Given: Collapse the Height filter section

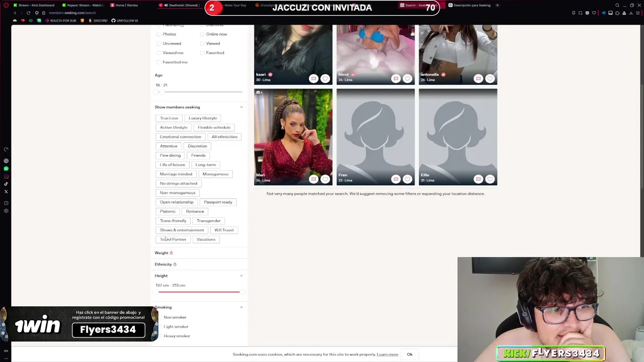Looking at the screenshot, I should tap(242, 276).
